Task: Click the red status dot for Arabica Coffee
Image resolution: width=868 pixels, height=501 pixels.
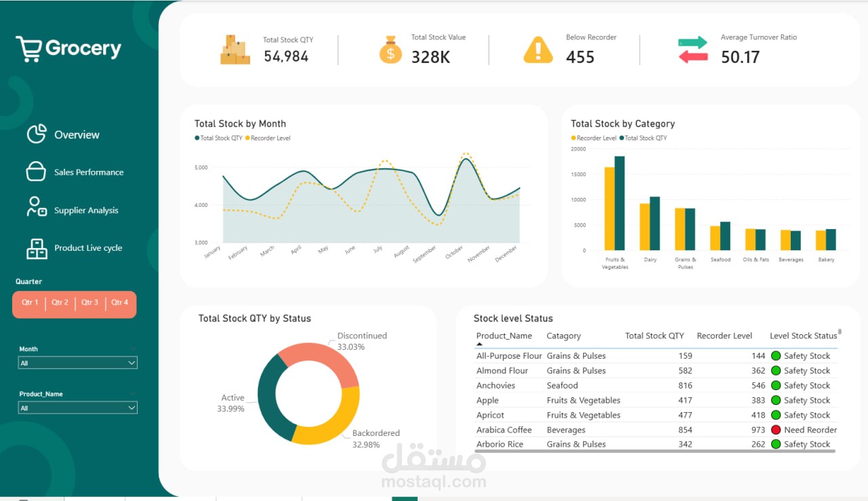Action: coord(776,430)
